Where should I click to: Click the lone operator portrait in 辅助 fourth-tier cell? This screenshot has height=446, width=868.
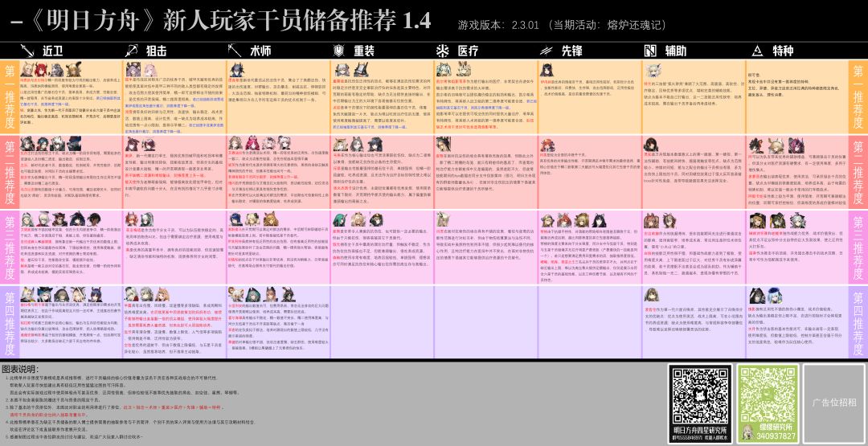click(652, 294)
